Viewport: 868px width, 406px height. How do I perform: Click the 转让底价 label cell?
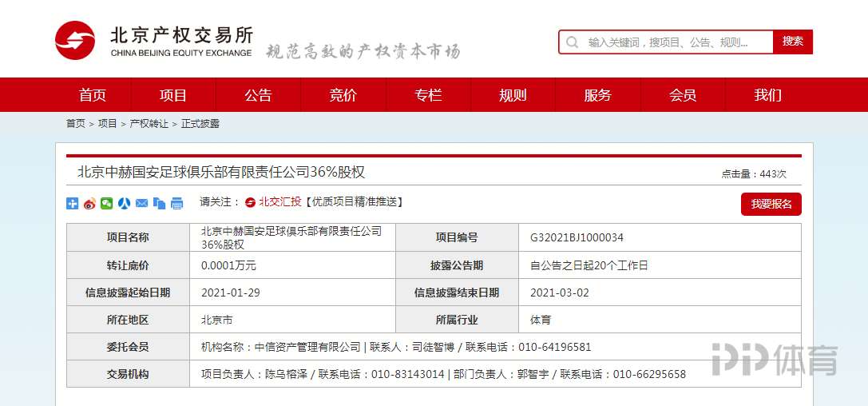tap(128, 265)
